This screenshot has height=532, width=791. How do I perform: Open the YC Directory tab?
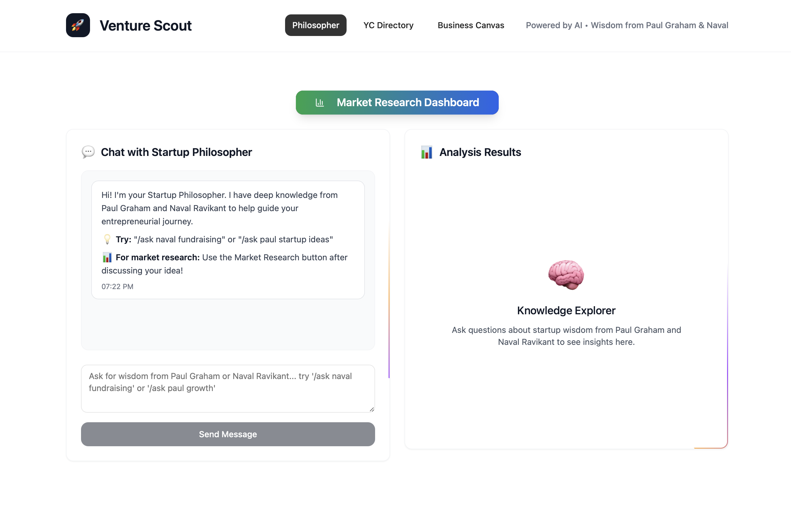pyautogui.click(x=388, y=25)
